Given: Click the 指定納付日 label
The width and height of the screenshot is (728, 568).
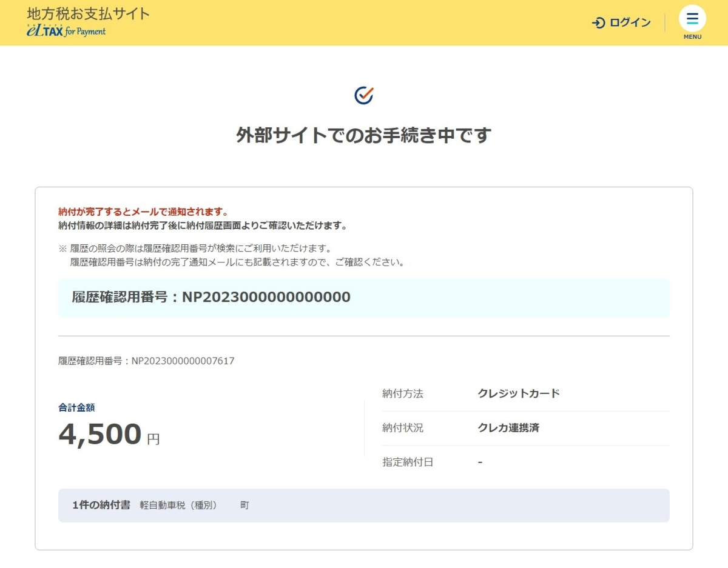Looking at the screenshot, I should pyautogui.click(x=408, y=462).
